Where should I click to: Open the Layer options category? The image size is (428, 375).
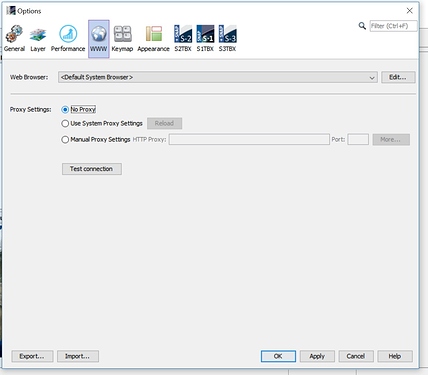tap(38, 39)
